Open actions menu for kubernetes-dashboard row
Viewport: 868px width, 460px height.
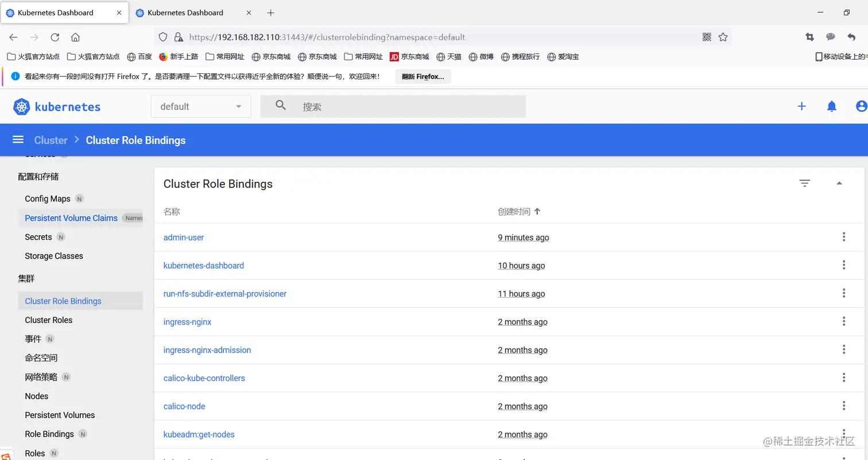click(844, 265)
